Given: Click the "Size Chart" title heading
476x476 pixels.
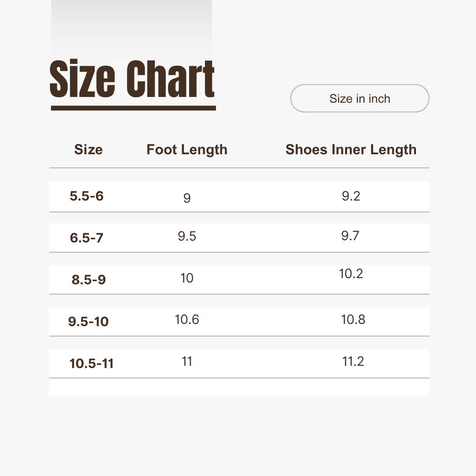Looking at the screenshot, I should point(132,80).
